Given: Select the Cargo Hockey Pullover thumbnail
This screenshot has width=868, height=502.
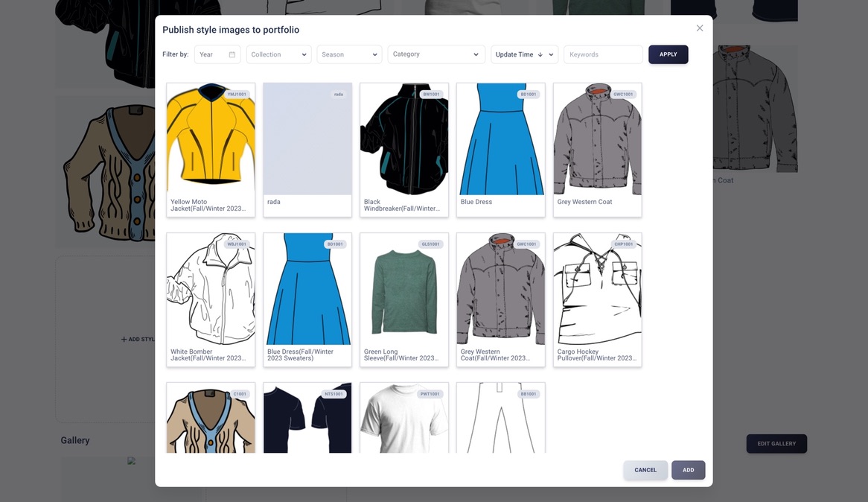Looking at the screenshot, I should pyautogui.click(x=597, y=289).
